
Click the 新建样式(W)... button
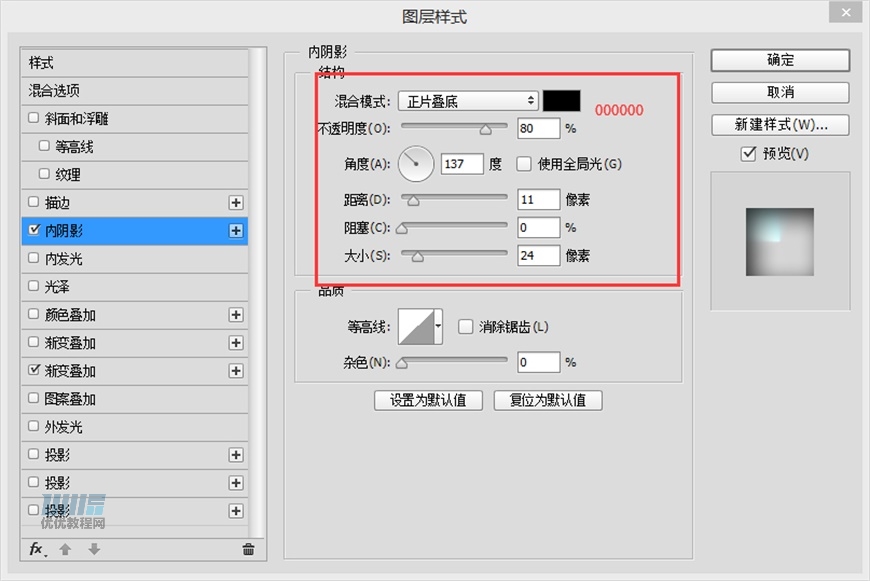click(x=780, y=125)
